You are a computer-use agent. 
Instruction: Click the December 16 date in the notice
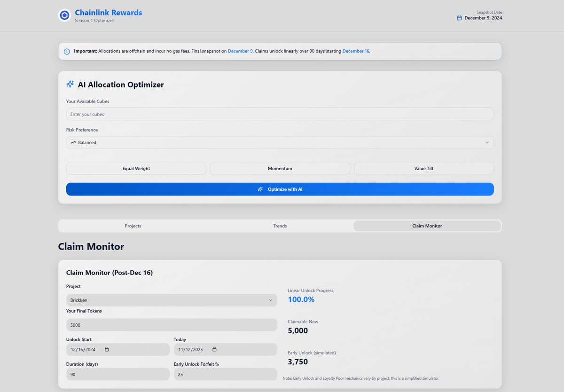tap(356, 51)
